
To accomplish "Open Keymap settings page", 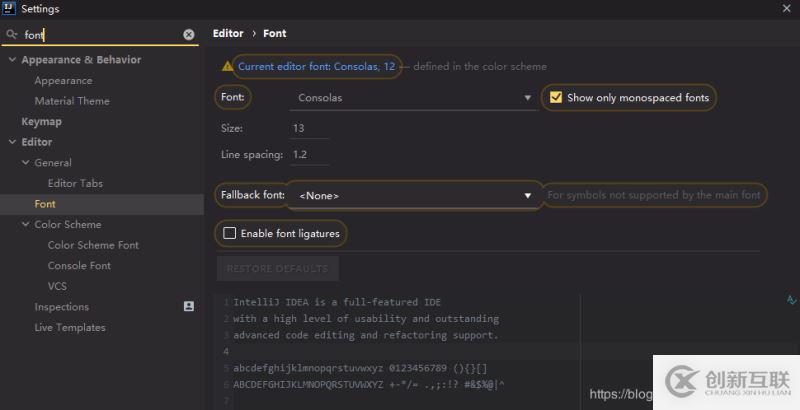I will (42, 122).
